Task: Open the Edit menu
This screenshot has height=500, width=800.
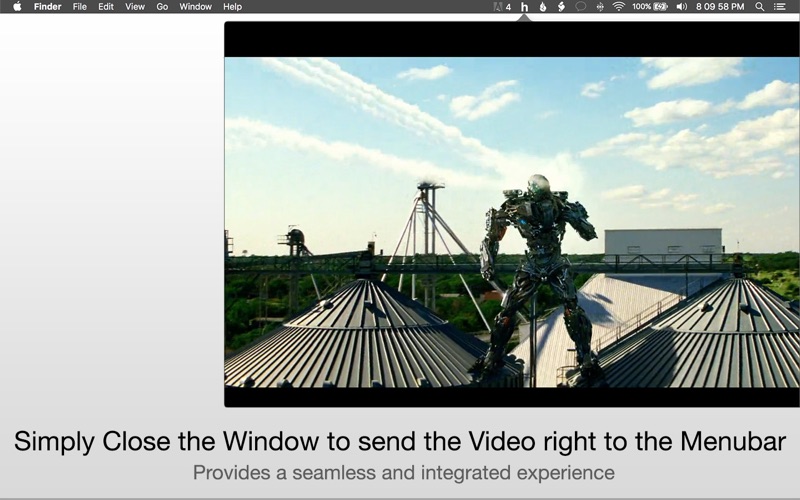Action: pyautogui.click(x=106, y=7)
